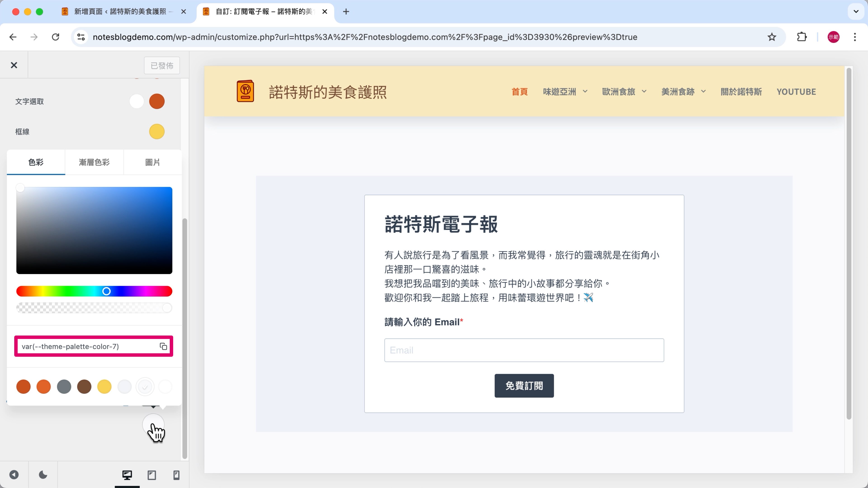Switch to 圖片 tab
The width and height of the screenshot is (868, 488).
click(x=153, y=162)
